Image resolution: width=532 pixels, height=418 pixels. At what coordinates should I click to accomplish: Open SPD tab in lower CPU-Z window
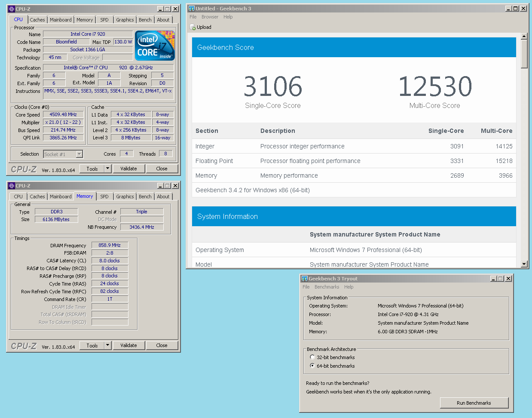click(x=104, y=197)
